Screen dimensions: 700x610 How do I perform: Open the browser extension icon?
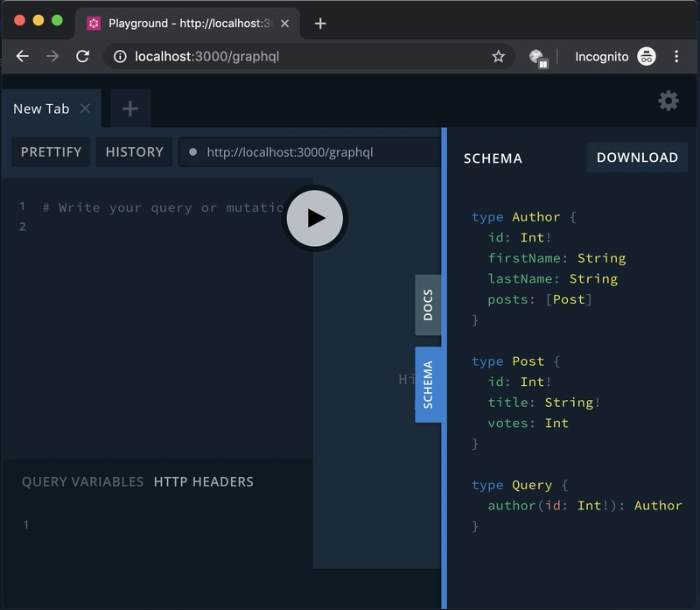(x=538, y=58)
